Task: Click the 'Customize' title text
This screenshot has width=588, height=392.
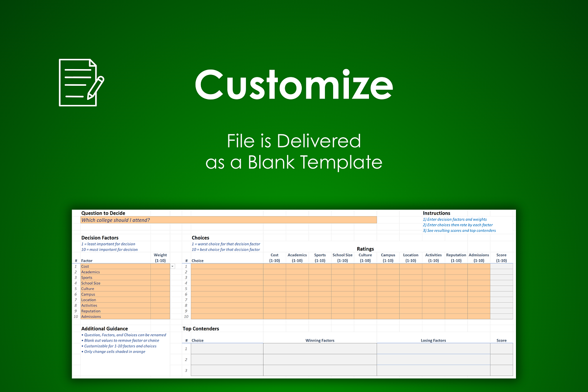Action: click(x=294, y=84)
